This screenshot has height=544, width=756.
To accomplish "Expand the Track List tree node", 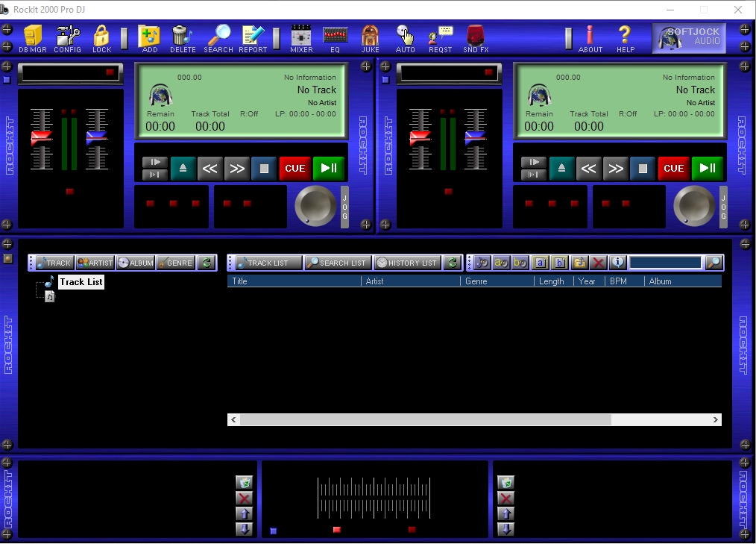I will (x=49, y=282).
